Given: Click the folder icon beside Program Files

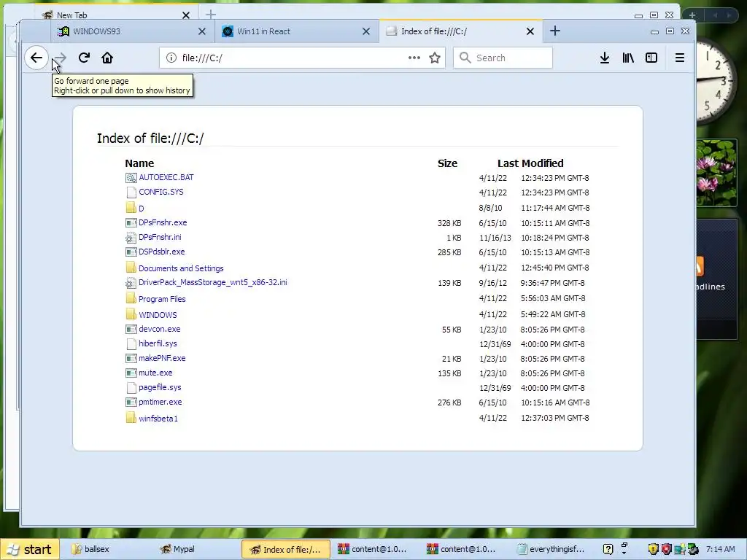Looking at the screenshot, I should pos(131,298).
